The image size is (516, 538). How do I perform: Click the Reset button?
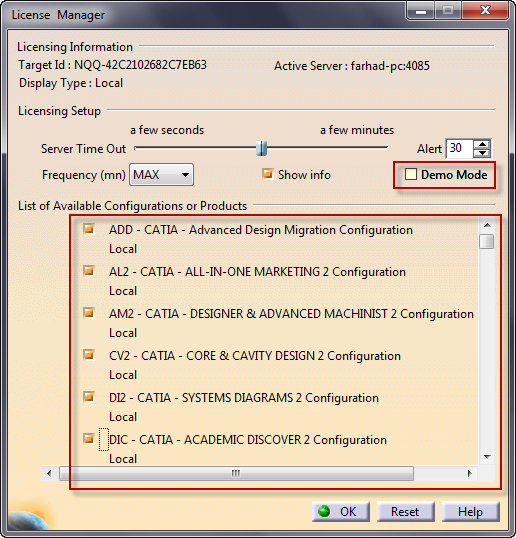(x=406, y=512)
